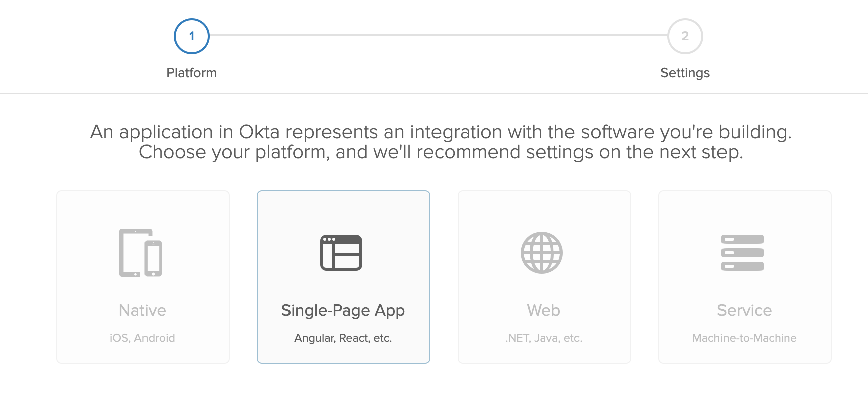
Task: Click the 'Choose your platform' instruction line
Action: (x=441, y=152)
